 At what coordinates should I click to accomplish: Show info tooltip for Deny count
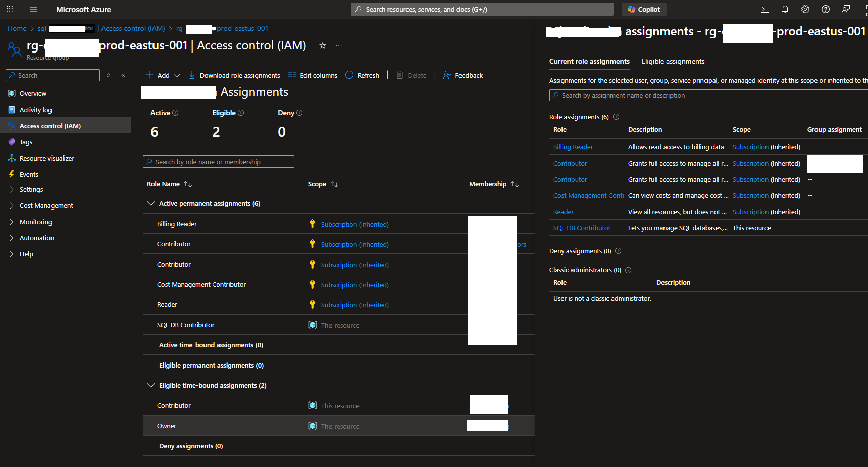click(299, 113)
